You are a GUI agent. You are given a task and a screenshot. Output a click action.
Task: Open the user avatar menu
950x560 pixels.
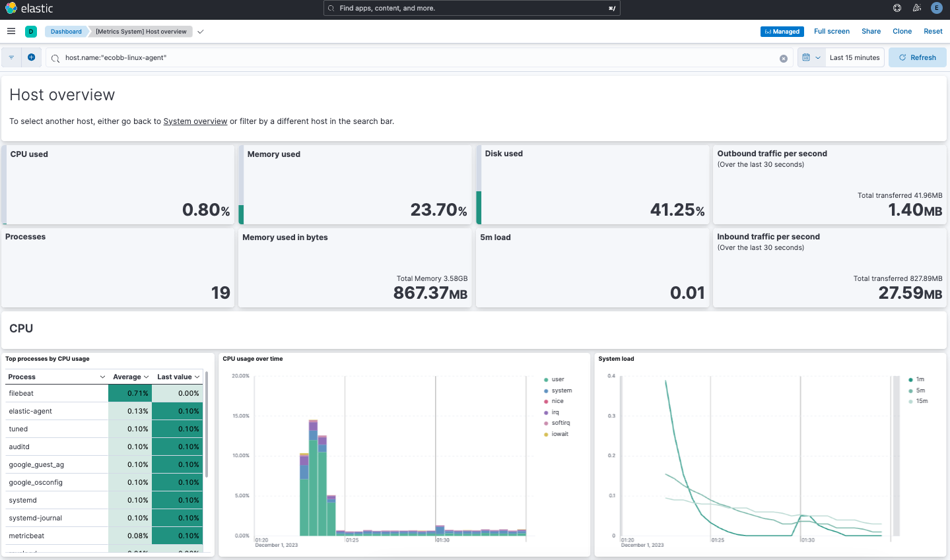[936, 8]
